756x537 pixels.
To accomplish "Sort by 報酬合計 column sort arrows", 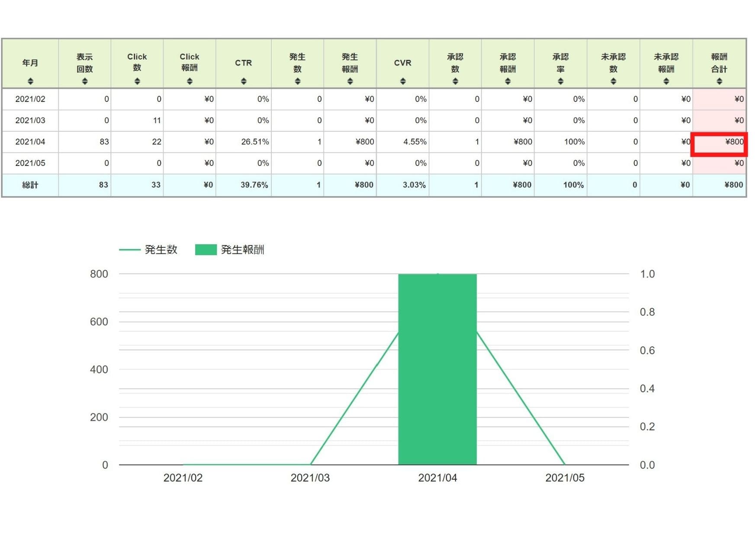I will (x=719, y=81).
